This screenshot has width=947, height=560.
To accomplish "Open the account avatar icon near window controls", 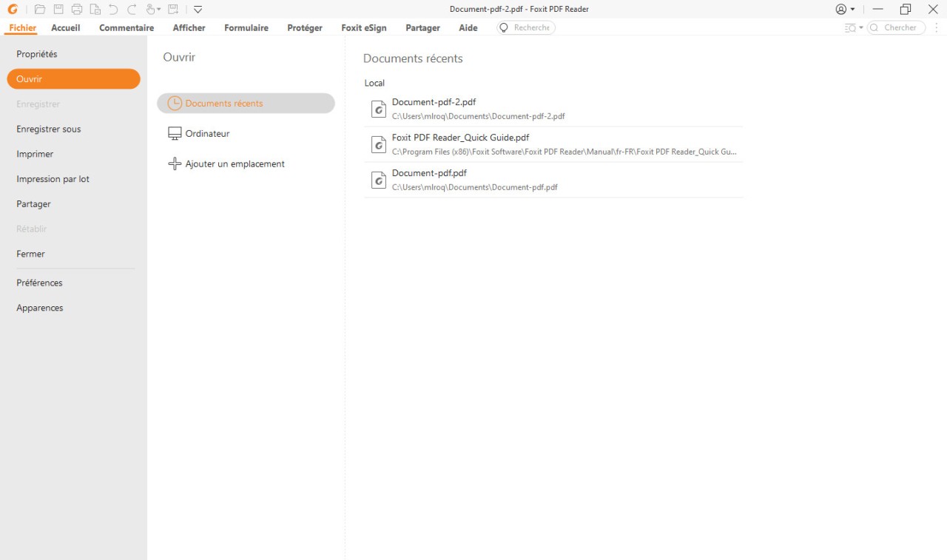I will (x=841, y=9).
